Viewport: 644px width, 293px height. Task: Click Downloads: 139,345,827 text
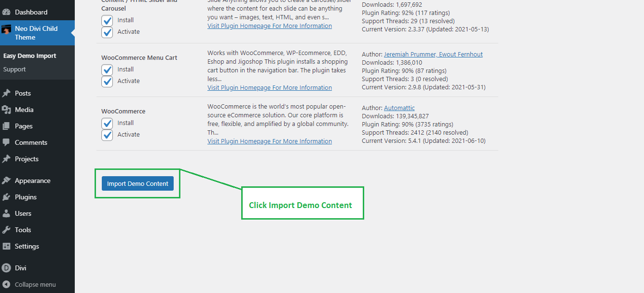[396, 116]
